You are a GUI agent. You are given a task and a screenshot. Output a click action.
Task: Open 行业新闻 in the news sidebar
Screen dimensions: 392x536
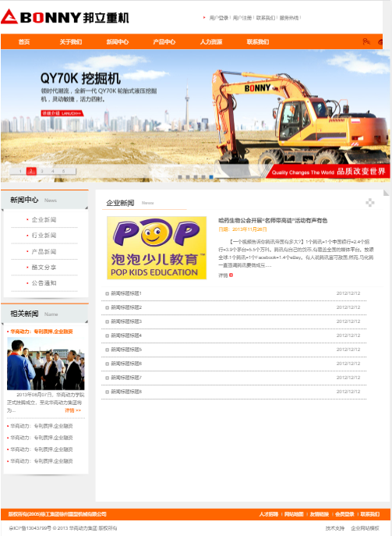coord(44,235)
